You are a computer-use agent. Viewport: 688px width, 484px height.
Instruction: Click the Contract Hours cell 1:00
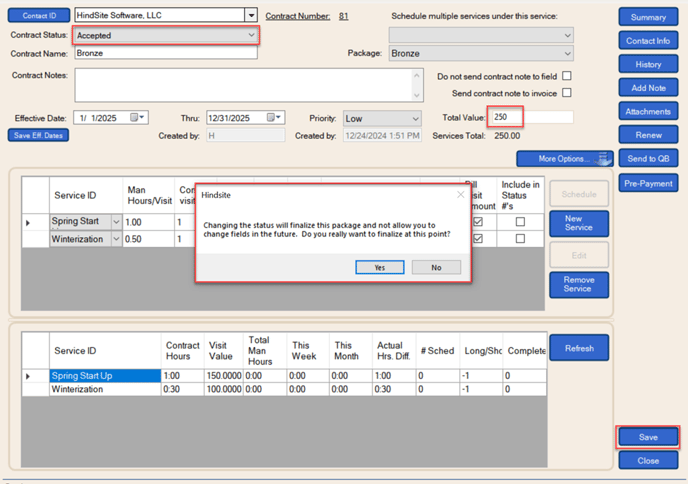pyautogui.click(x=183, y=376)
